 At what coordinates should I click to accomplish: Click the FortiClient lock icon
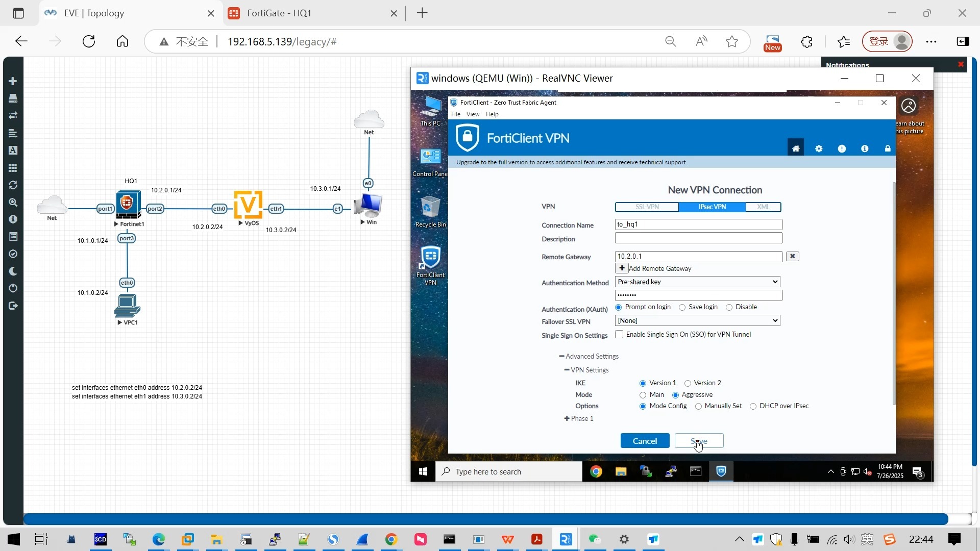coord(888,148)
